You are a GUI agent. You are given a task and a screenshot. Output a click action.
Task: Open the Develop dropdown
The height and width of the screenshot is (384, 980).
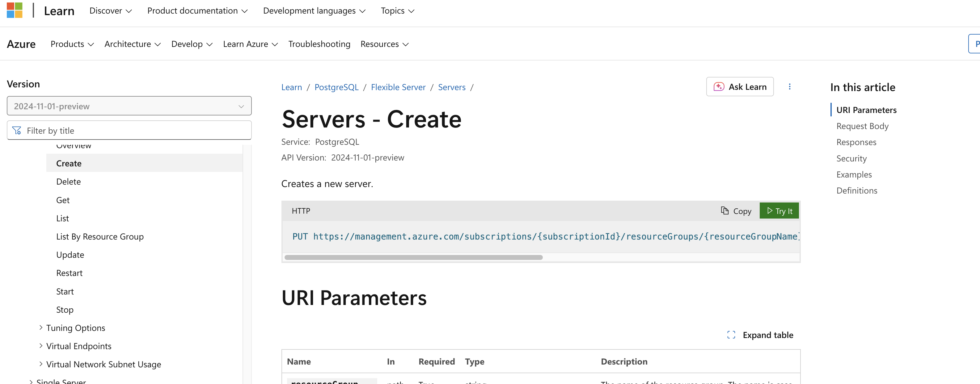(x=192, y=44)
